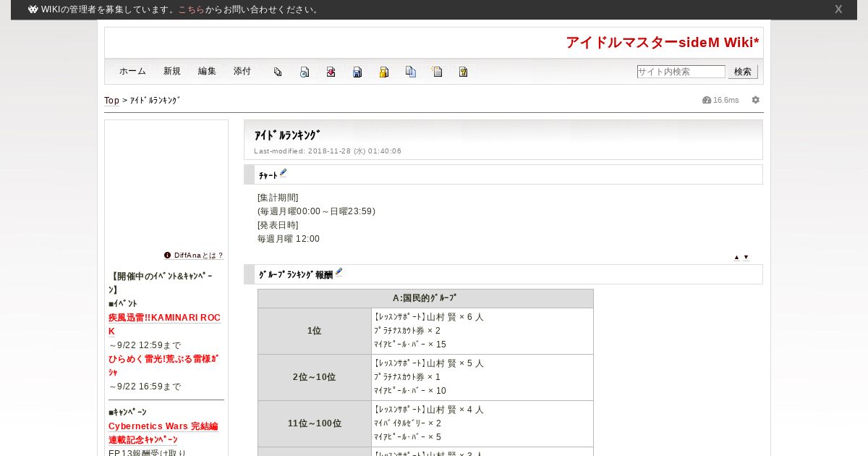The height and width of the screenshot is (456, 868).
Task: Click the サイト内検索 search field
Action: pos(681,72)
